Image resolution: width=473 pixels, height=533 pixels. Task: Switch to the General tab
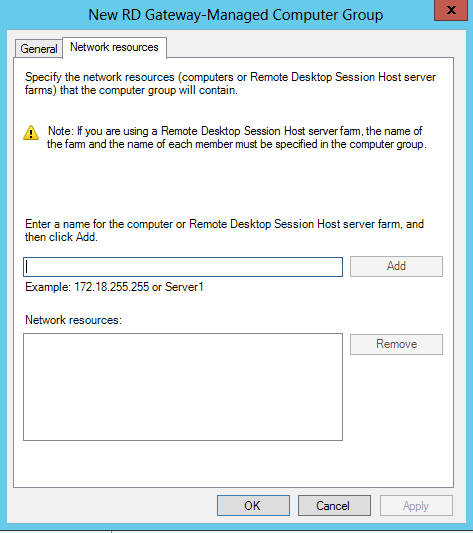tap(39, 49)
